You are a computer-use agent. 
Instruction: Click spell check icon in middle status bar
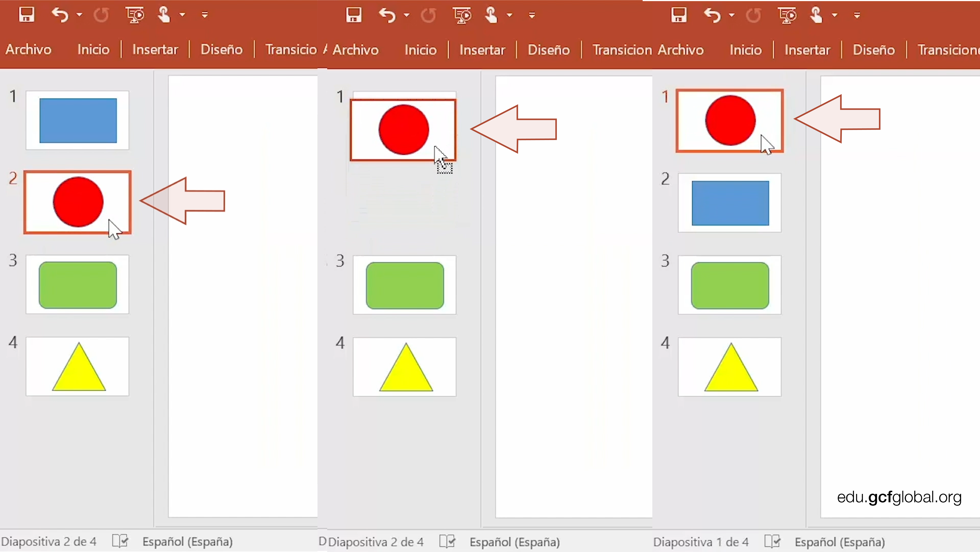point(447,541)
